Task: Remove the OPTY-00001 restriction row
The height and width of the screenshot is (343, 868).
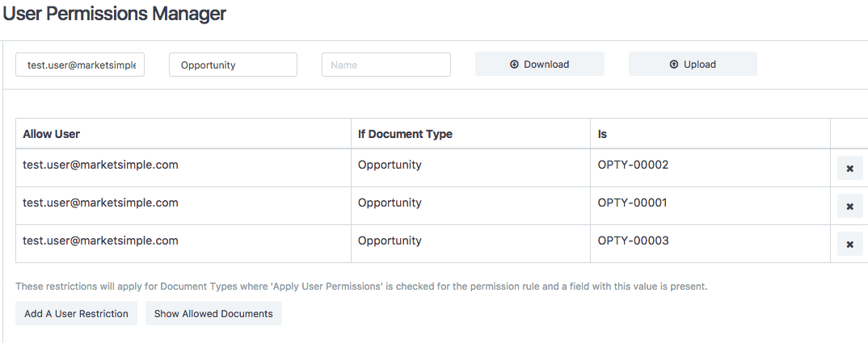Action: point(849,207)
